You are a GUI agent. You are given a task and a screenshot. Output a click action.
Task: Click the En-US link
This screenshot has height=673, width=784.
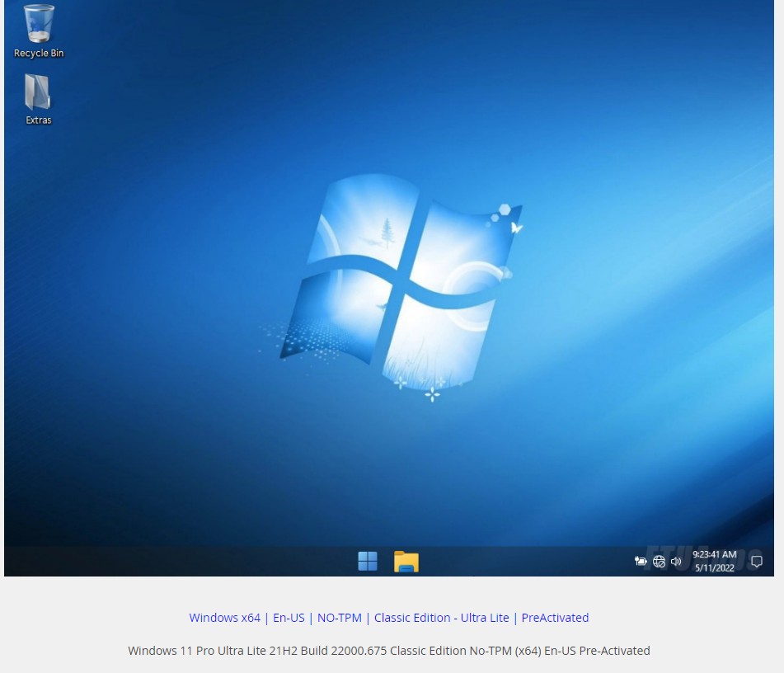pyautogui.click(x=289, y=618)
